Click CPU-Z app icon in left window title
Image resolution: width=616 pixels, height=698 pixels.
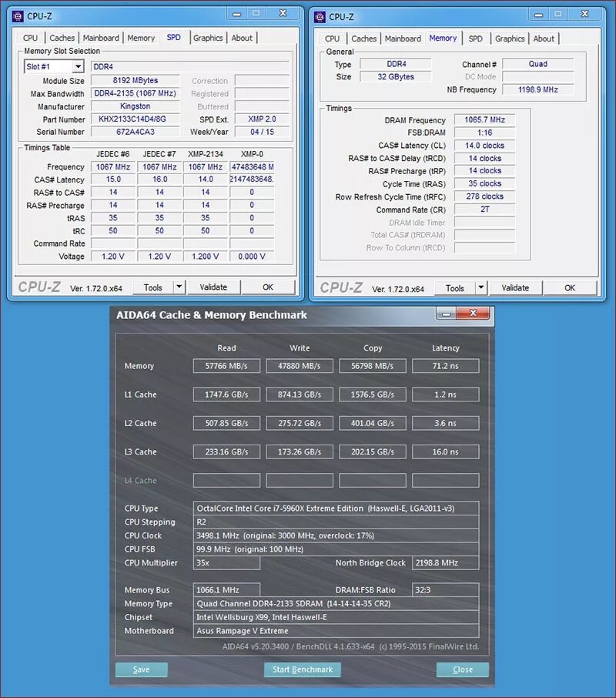point(18,16)
